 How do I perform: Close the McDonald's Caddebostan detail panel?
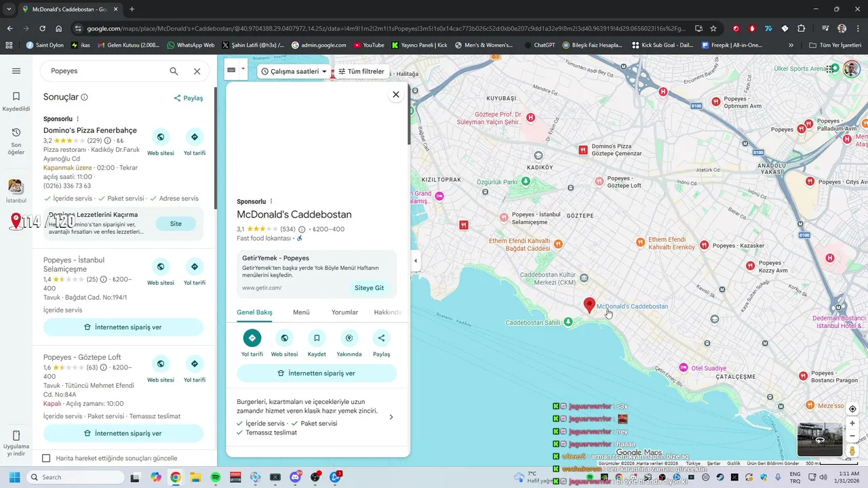(x=396, y=94)
